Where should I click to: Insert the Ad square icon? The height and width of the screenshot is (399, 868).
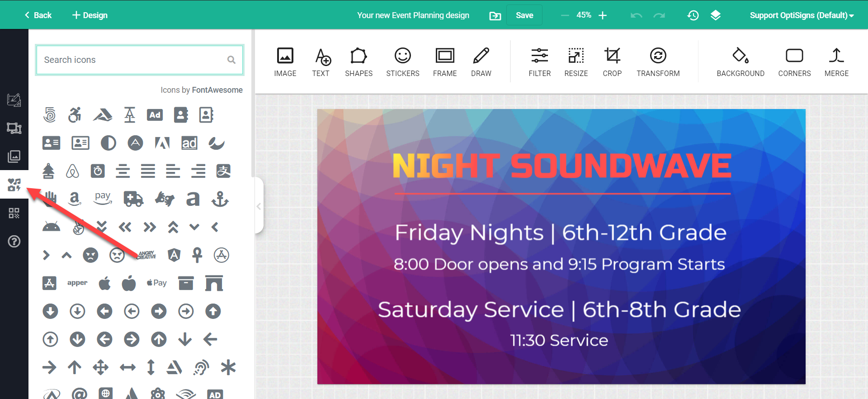155,115
